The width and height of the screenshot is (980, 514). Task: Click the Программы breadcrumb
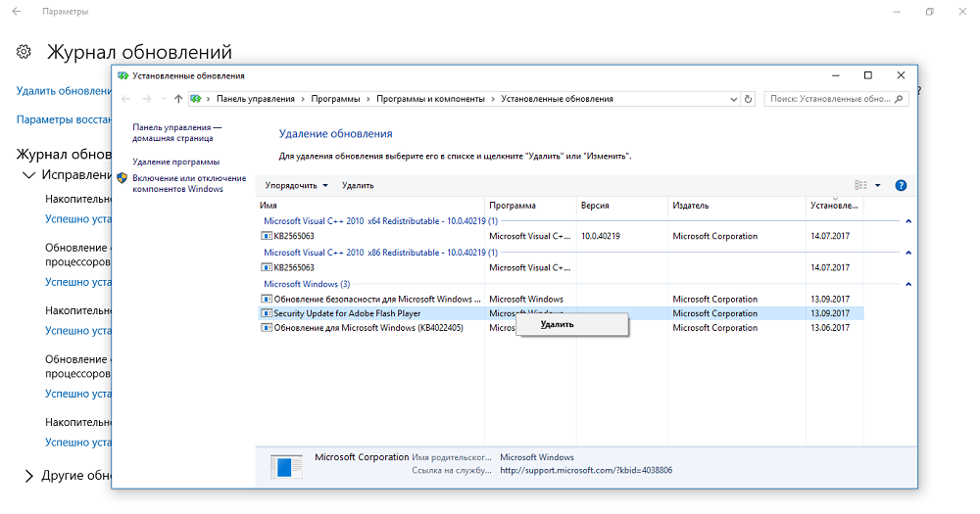[335, 99]
